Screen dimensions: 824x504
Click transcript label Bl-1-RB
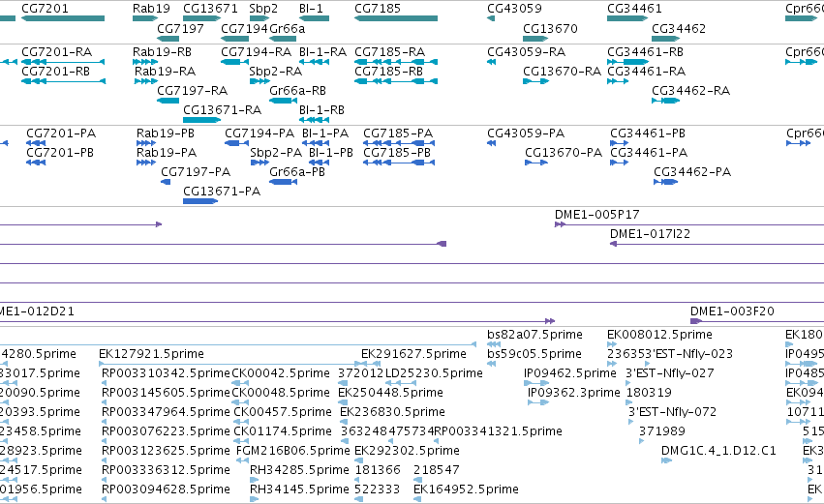click(x=321, y=110)
